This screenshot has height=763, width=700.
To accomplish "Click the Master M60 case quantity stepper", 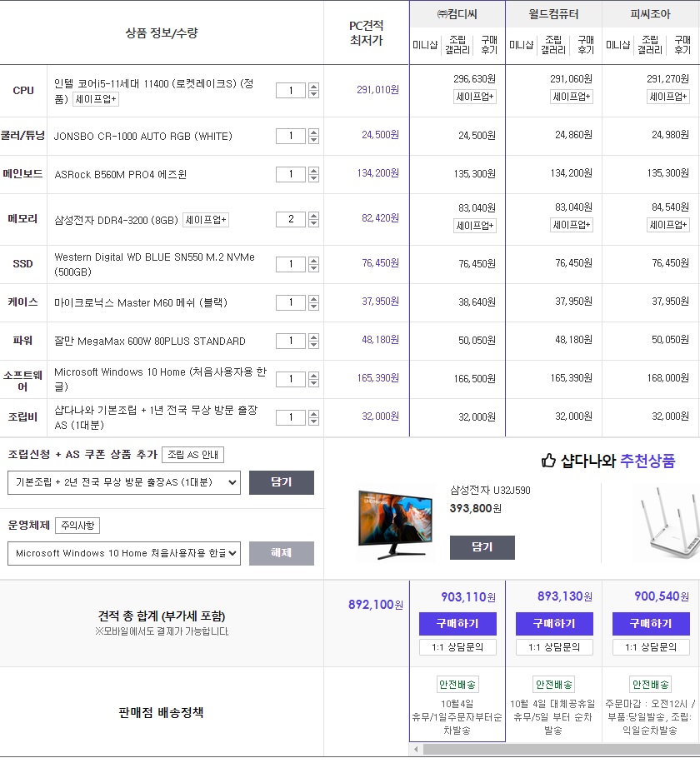I will pyautogui.click(x=314, y=302).
